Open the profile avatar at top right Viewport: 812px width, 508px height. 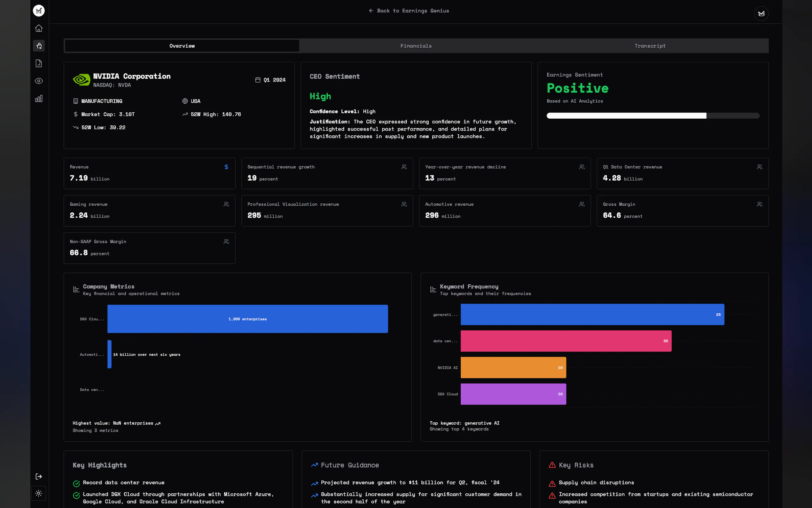(761, 14)
